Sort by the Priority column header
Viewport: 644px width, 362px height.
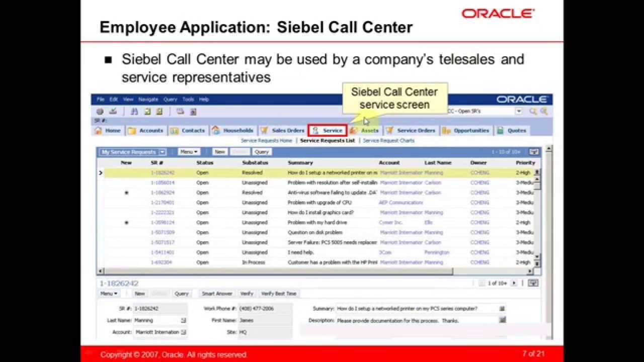525,163
